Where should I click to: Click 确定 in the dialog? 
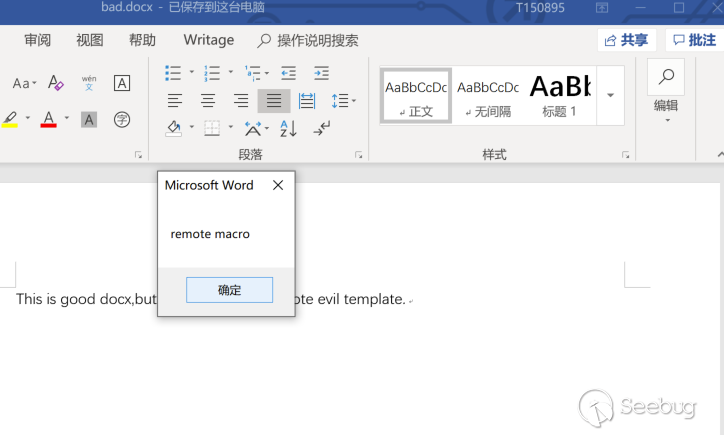pos(229,290)
